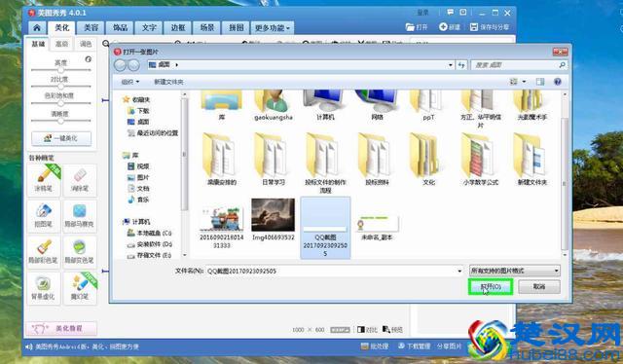The image size is (623, 364).
Task: Click the 新建文件夹 new folder button
Action: [x=168, y=82]
